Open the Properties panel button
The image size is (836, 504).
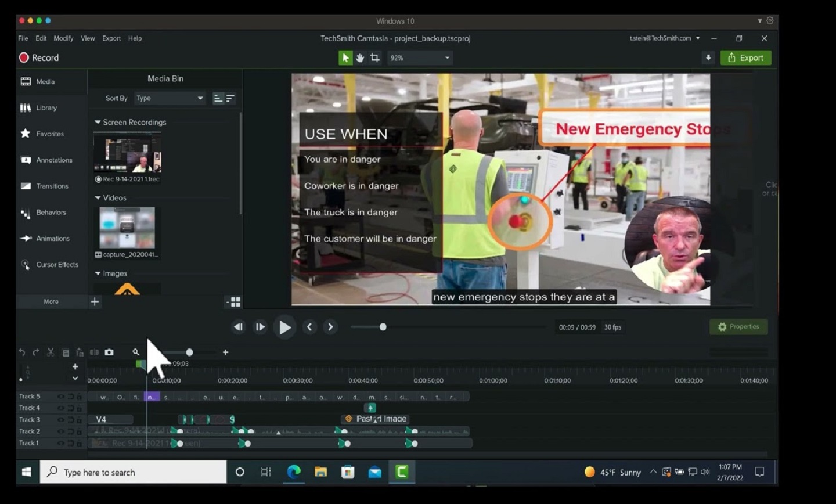tap(738, 327)
